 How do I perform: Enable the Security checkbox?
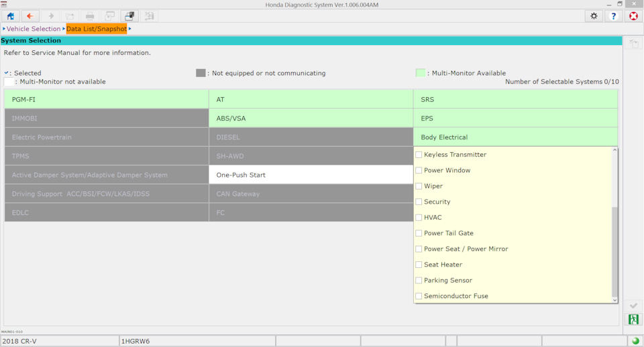point(419,202)
